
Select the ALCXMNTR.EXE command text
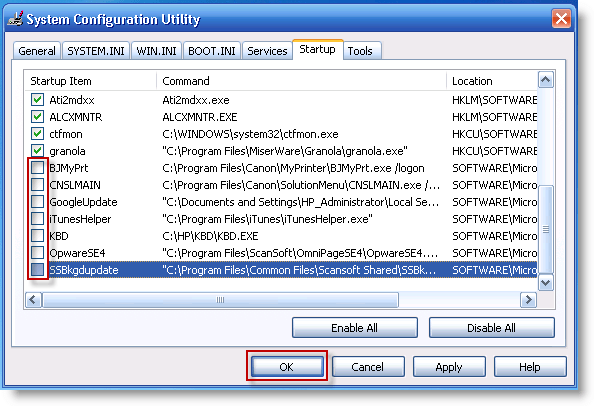coord(200,117)
